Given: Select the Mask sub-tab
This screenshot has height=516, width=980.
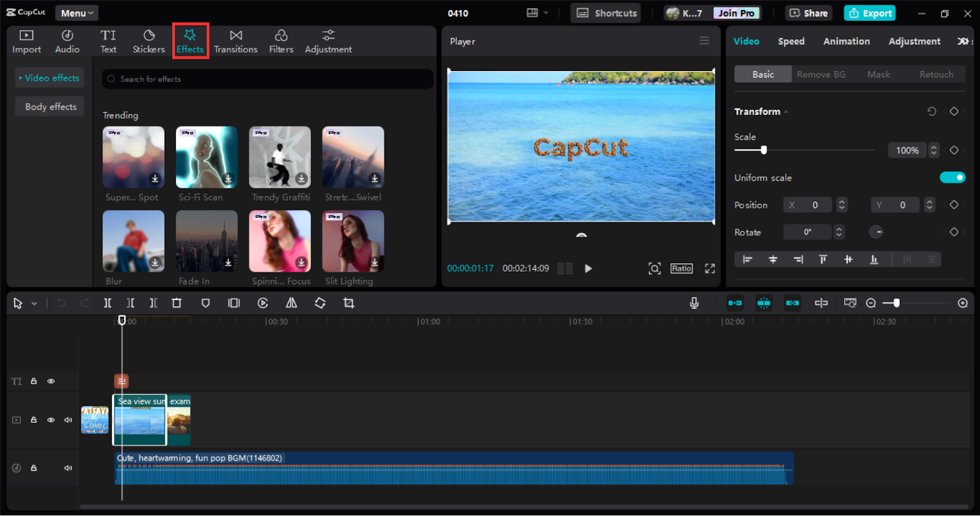Looking at the screenshot, I should tap(879, 74).
